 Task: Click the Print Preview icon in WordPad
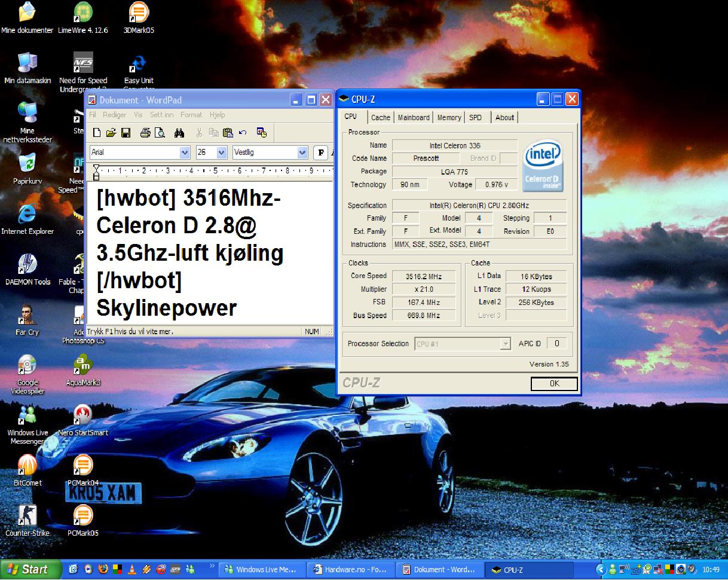click(160, 133)
